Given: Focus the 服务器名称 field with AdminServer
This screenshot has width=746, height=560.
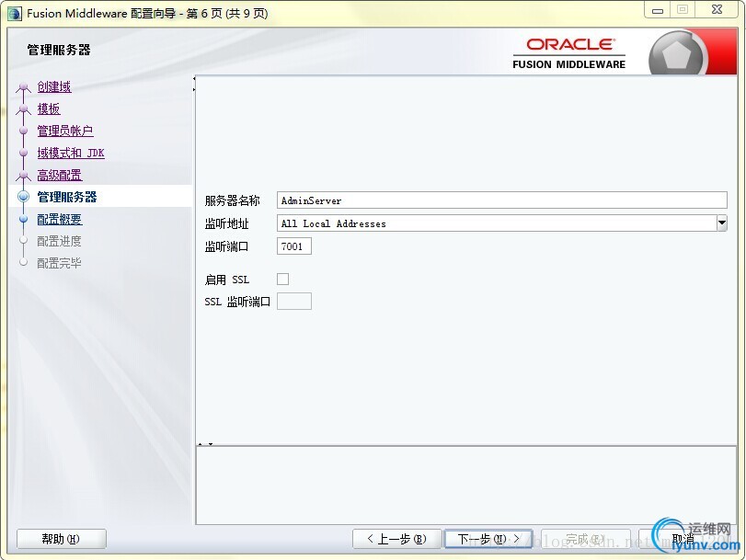Looking at the screenshot, I should (x=502, y=200).
